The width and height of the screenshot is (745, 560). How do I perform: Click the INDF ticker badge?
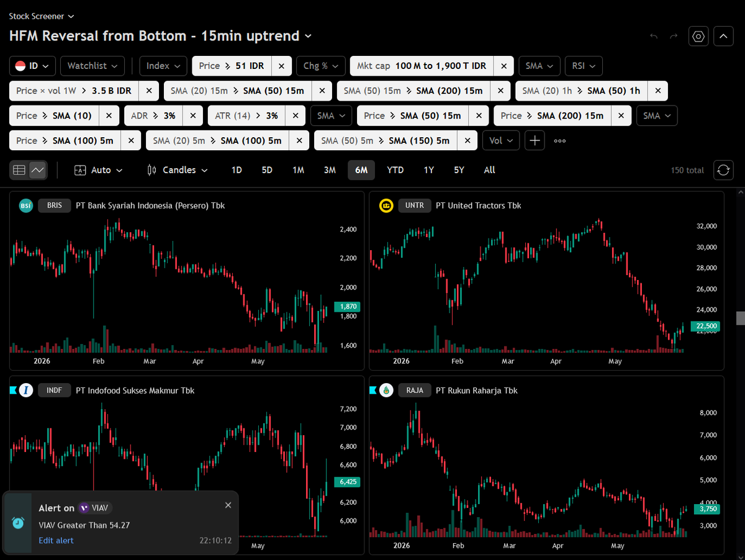click(54, 391)
